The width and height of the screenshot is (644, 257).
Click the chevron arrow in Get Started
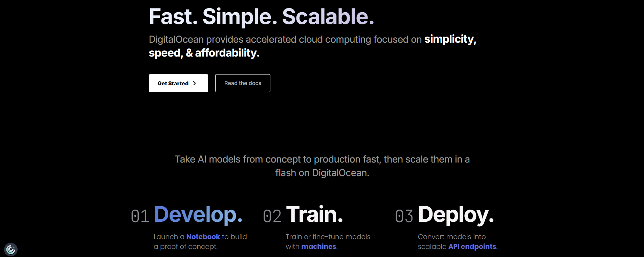195,83
